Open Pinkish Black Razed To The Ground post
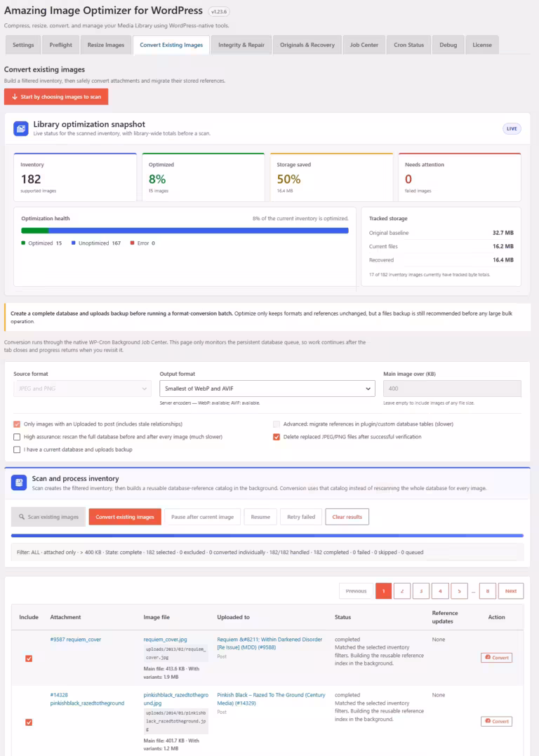The height and width of the screenshot is (756, 539). coord(271,699)
